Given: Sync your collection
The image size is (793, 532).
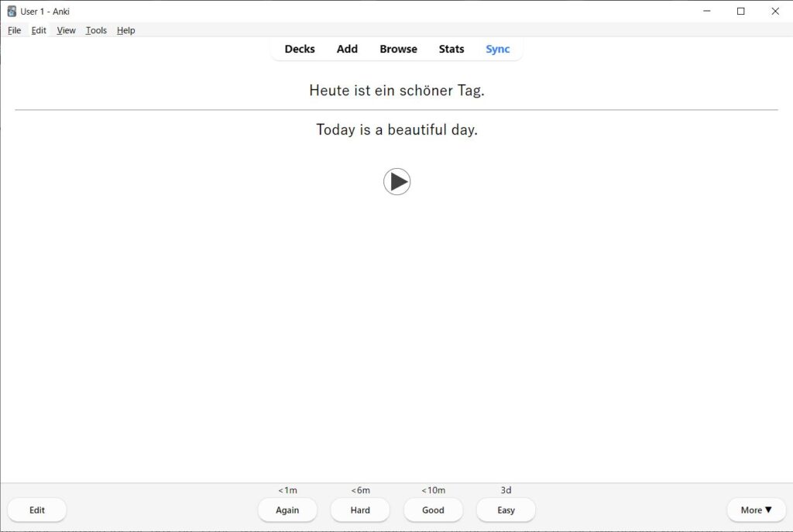Looking at the screenshot, I should 498,49.
